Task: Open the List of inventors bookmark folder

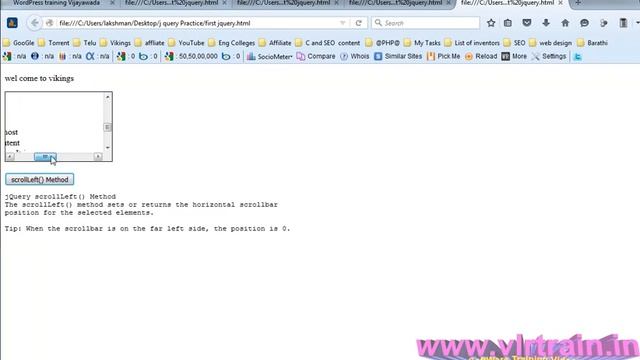Action: coord(472,43)
